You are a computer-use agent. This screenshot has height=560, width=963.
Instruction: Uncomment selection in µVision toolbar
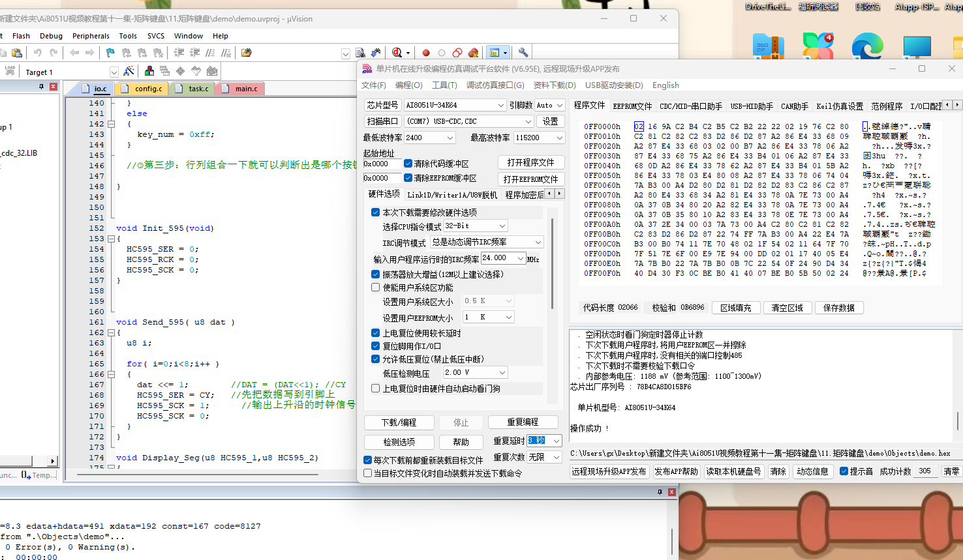[x=226, y=53]
